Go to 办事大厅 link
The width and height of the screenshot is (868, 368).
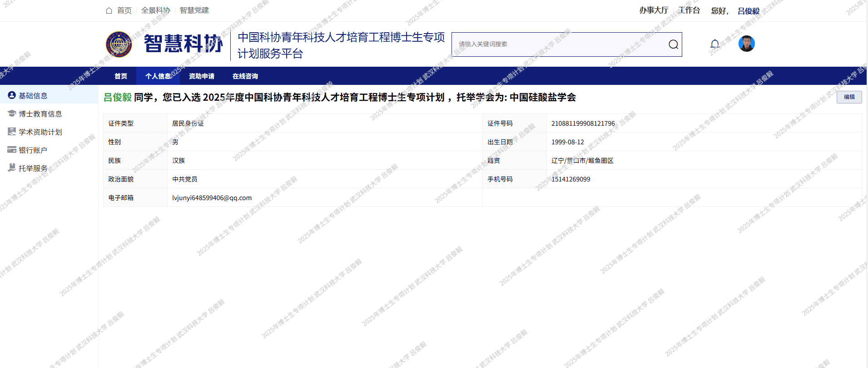pos(654,10)
